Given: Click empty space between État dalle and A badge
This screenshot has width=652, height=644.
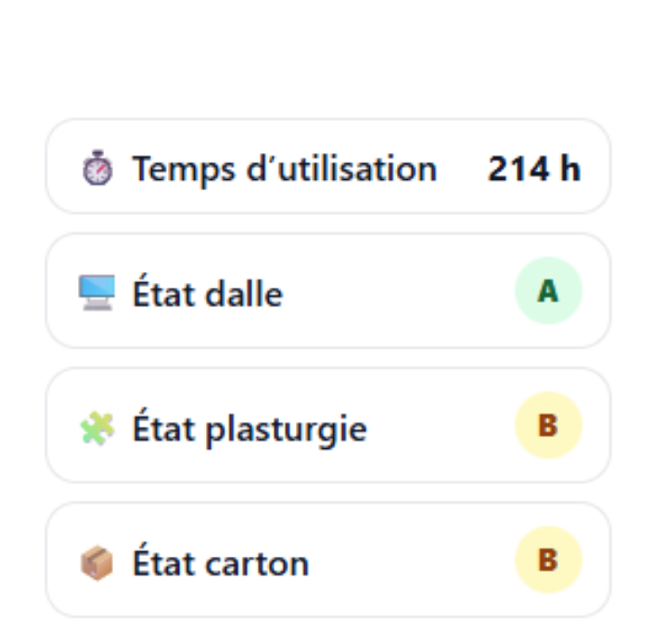Looking at the screenshot, I should (x=399, y=293).
